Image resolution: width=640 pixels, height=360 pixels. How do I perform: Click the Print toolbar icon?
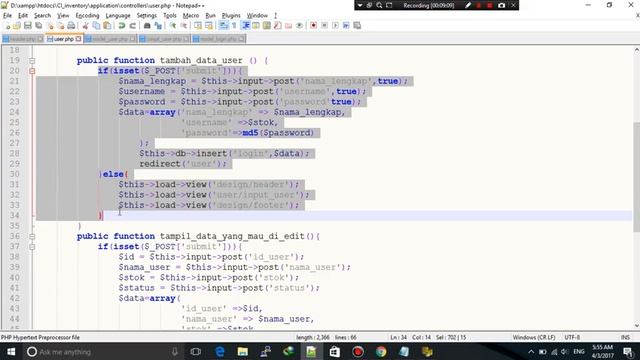(x=71, y=26)
